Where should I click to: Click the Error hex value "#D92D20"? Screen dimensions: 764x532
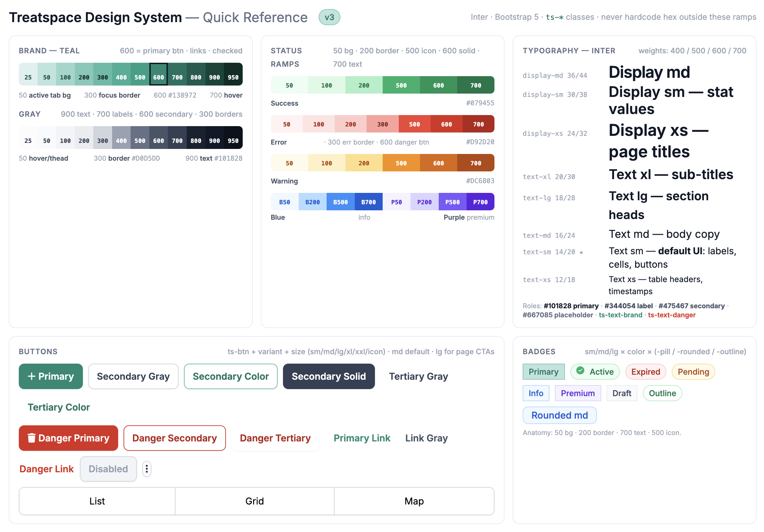click(480, 142)
